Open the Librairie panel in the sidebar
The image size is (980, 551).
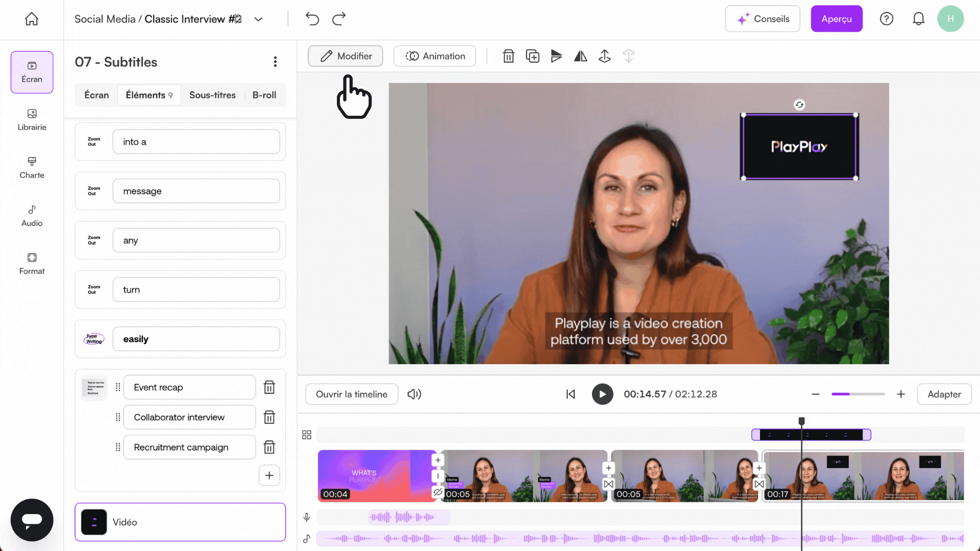tap(32, 120)
